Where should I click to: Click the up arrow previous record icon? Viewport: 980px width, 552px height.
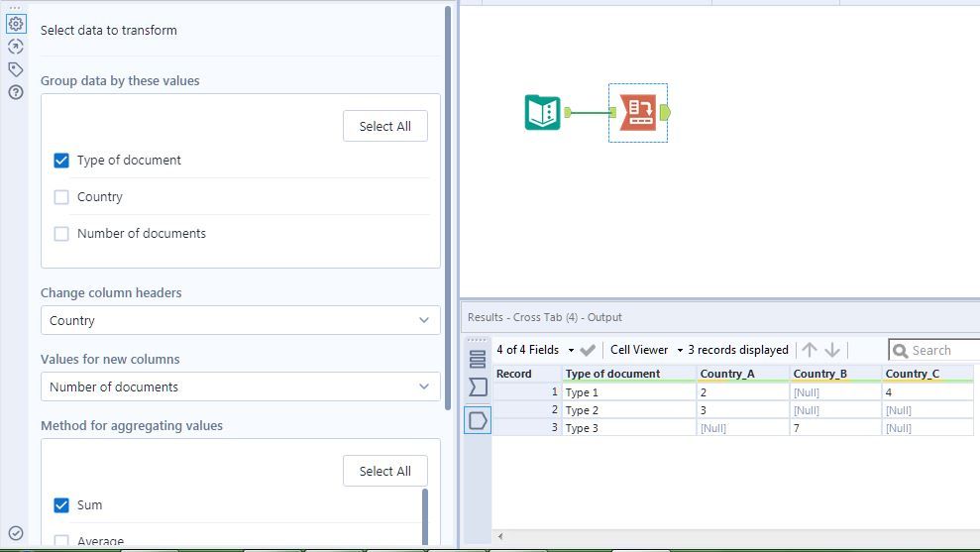(x=810, y=350)
